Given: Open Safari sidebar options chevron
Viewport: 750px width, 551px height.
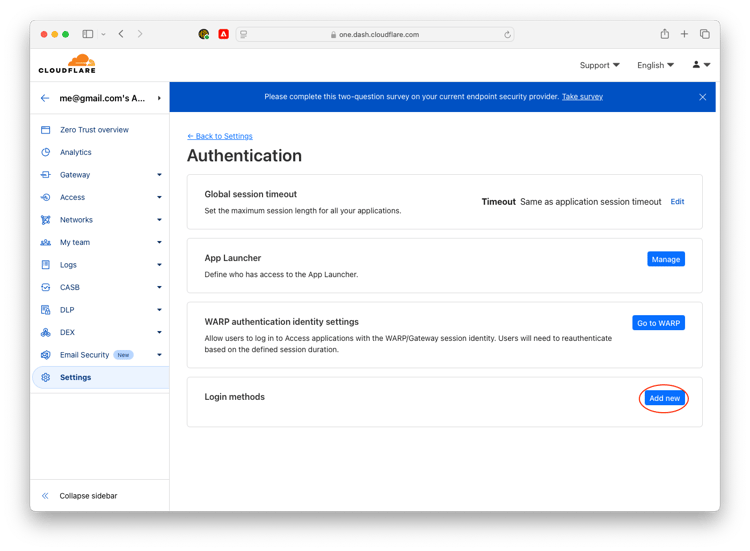Looking at the screenshot, I should [103, 34].
